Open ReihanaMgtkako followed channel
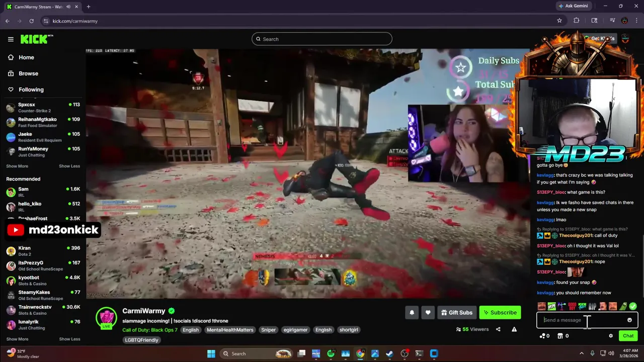Screen dimensions: 644x362 click(x=43, y=122)
